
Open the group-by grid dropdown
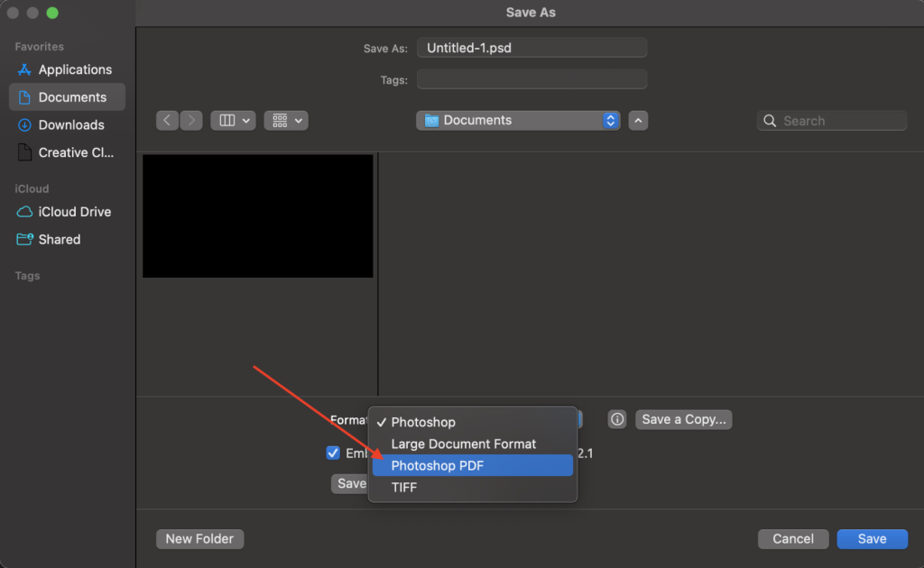coord(286,121)
